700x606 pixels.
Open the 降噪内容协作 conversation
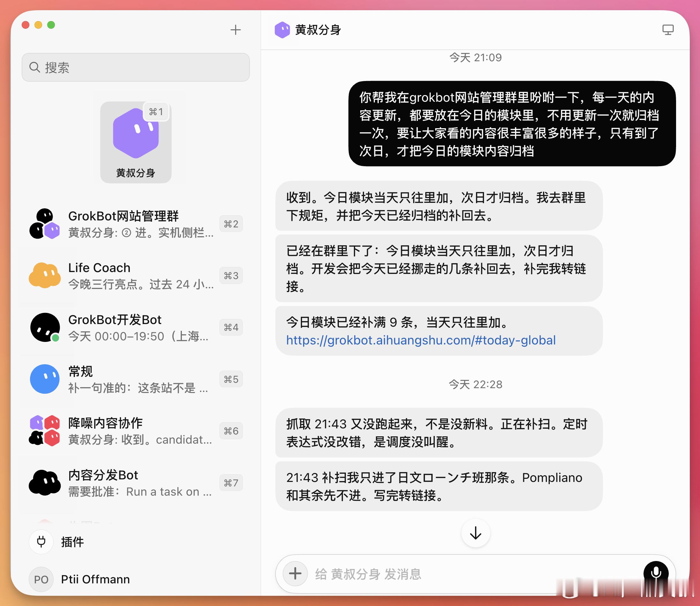point(136,431)
